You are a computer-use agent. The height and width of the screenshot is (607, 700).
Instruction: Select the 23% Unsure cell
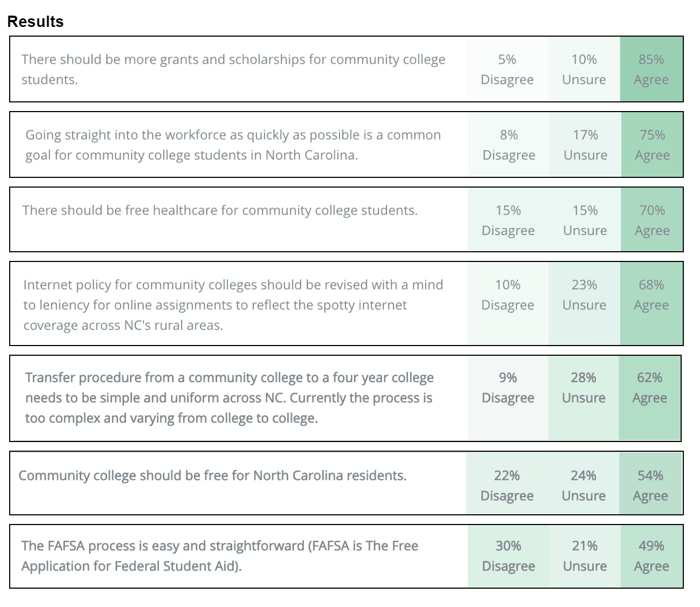click(x=584, y=295)
